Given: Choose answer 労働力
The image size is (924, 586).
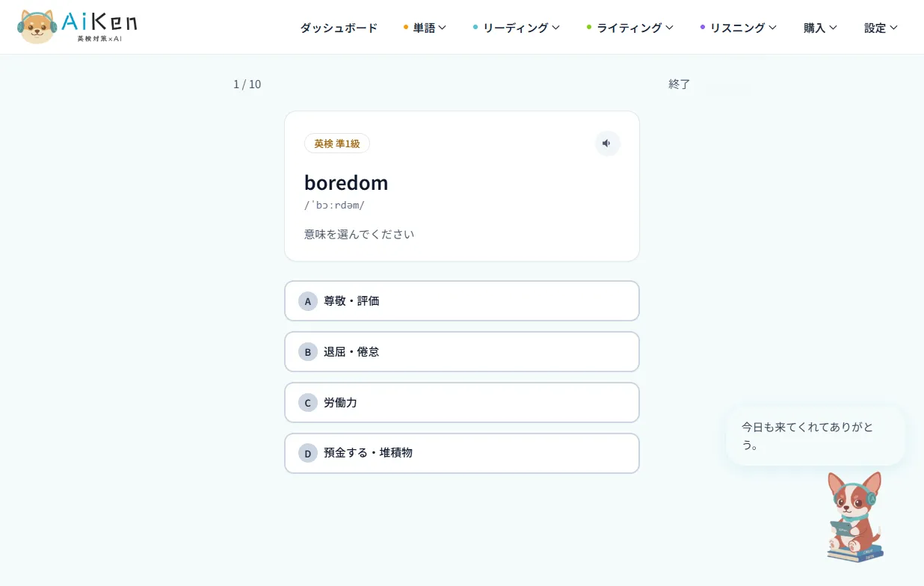Looking at the screenshot, I should [462, 403].
